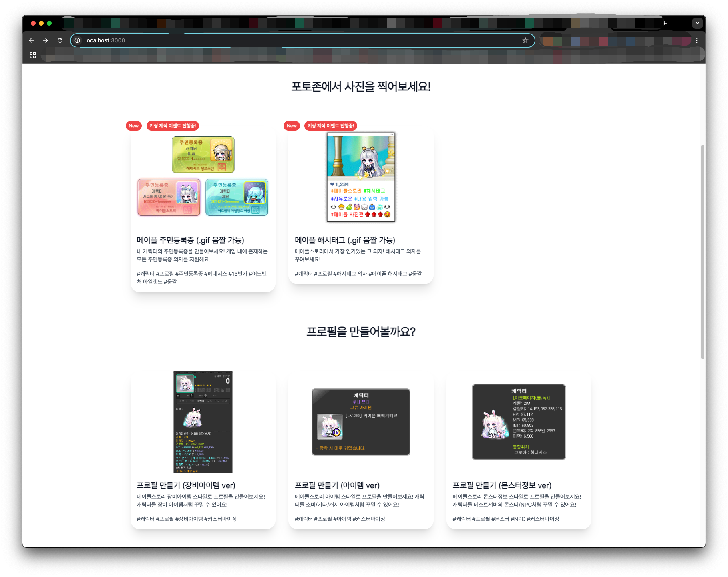Click tags #캐릭터 #프로필 #몬스터 #NPC #커스터마이징
Screen dimensions: 728x577
[506, 519]
